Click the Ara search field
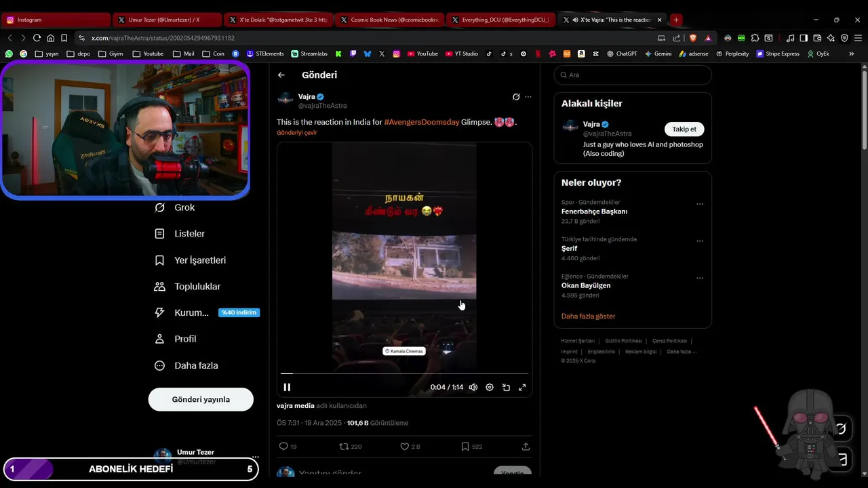 633,75
